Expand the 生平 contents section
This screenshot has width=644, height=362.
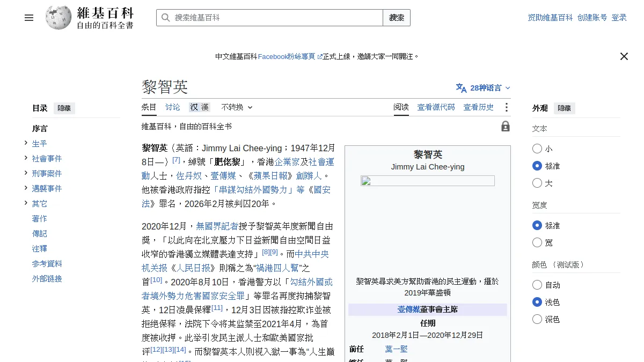(x=26, y=143)
